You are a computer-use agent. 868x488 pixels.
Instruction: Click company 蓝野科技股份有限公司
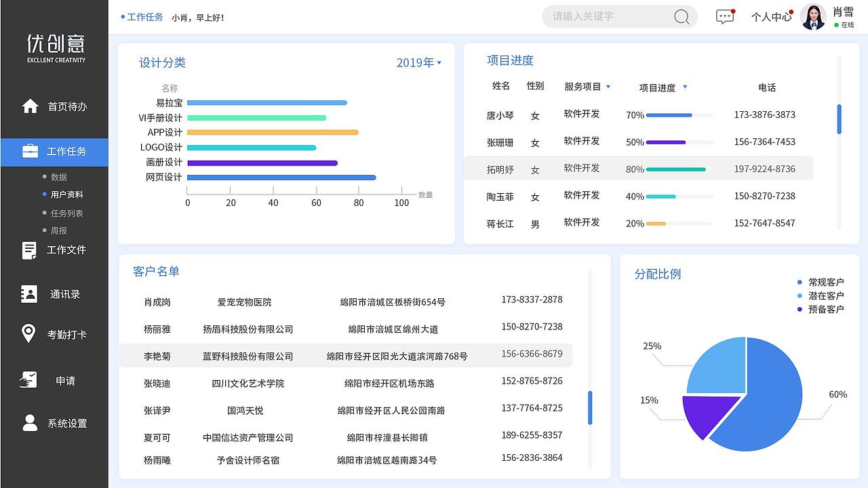pyautogui.click(x=248, y=356)
